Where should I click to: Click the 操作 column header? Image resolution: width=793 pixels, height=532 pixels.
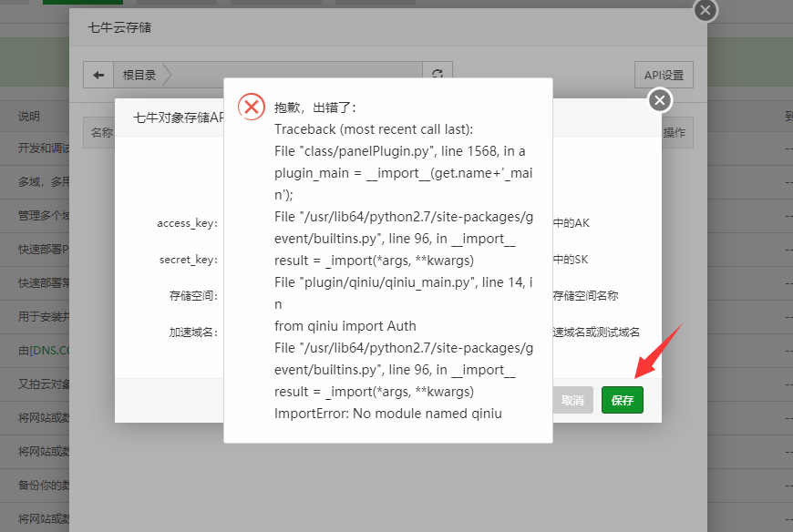(675, 133)
